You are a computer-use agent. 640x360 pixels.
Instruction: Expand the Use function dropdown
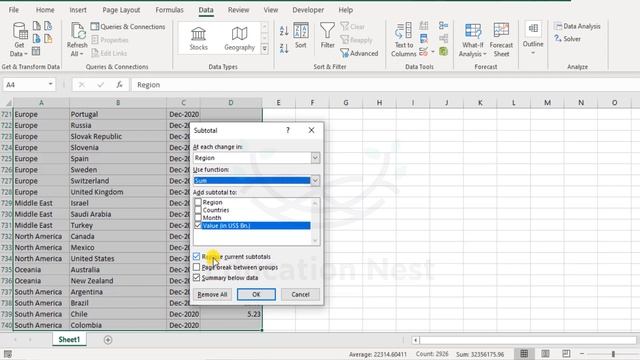[315, 180]
